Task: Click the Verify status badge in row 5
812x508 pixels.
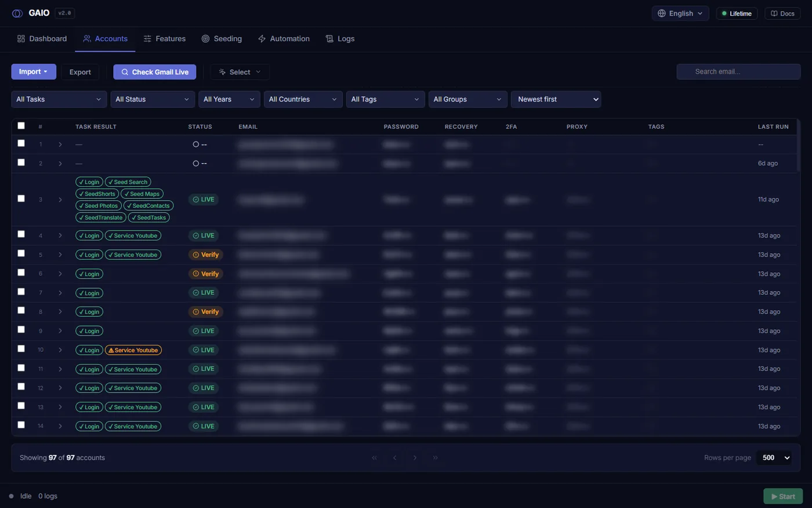Action: pos(205,255)
